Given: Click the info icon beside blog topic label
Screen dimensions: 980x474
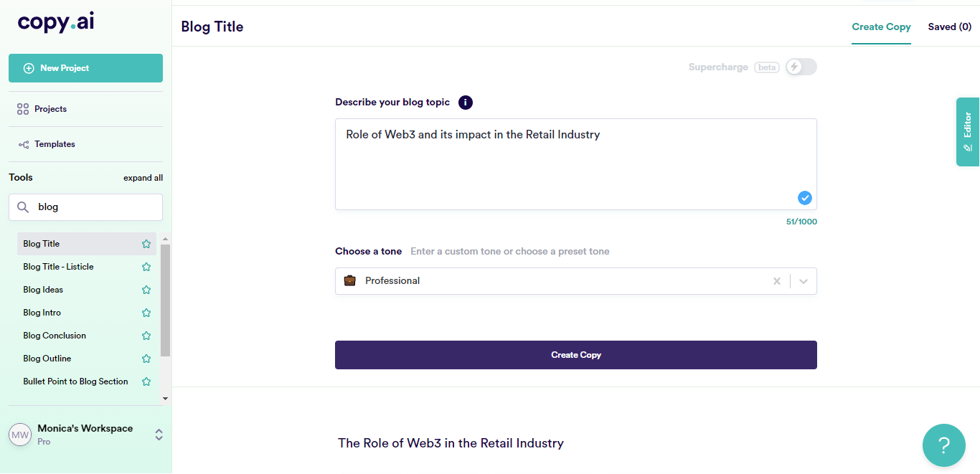Looking at the screenshot, I should coord(466,103).
